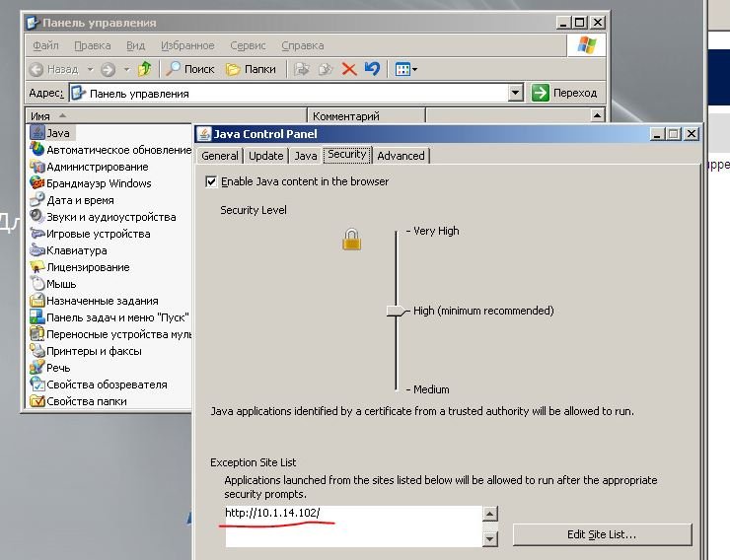730x560 pixels.
Task: Open the Игровые устройства icon
Action: coord(36,233)
